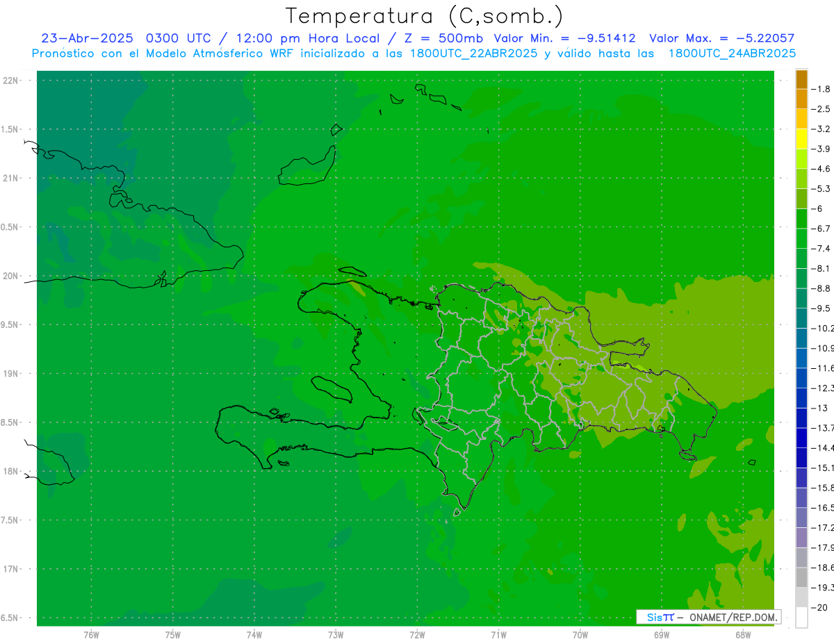Click the '72W' longitude axis label

[x=418, y=634]
